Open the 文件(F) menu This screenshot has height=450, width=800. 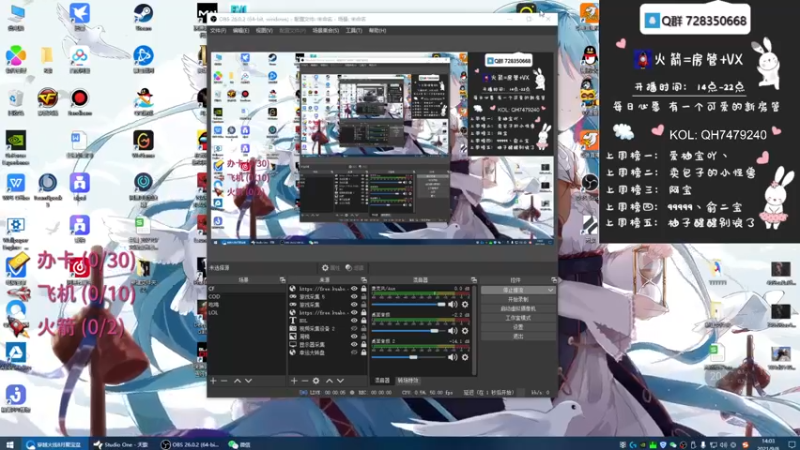tap(218, 31)
